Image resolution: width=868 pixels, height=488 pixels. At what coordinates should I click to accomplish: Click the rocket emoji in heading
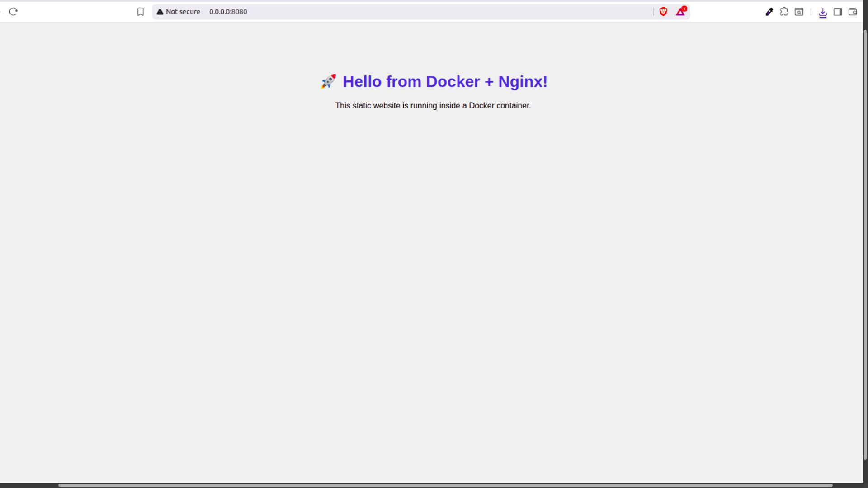(x=329, y=81)
